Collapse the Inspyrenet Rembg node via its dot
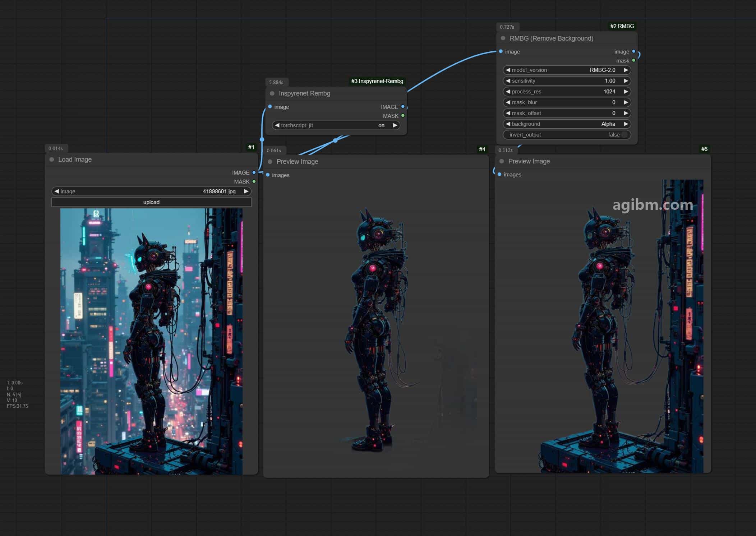Viewport: 756px width, 536px height. click(272, 93)
